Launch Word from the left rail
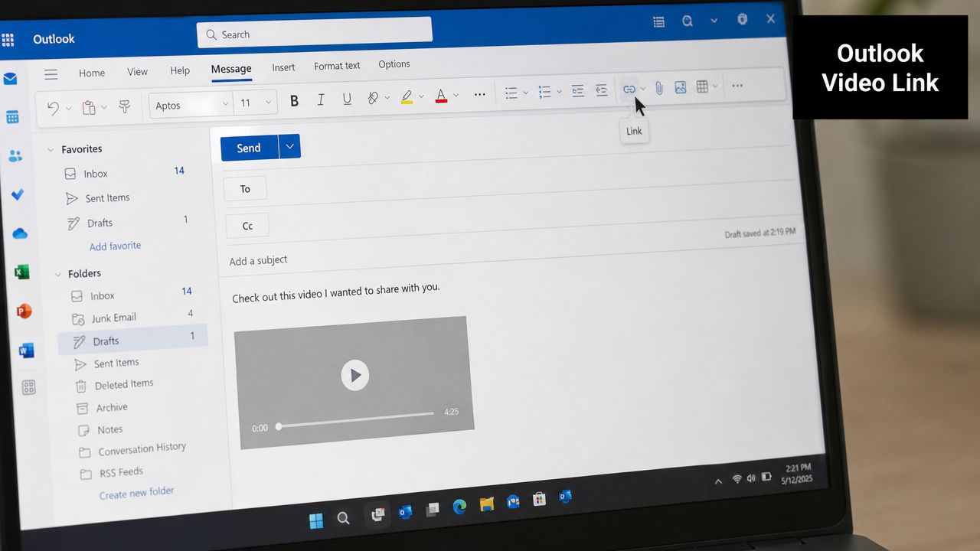This screenshot has width=980, height=551. click(x=27, y=350)
